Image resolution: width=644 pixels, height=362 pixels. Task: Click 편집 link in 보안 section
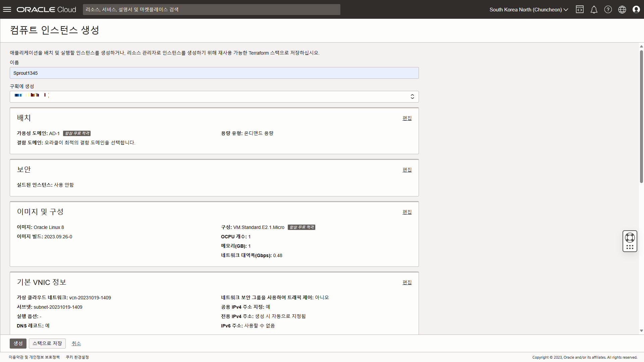click(x=407, y=170)
